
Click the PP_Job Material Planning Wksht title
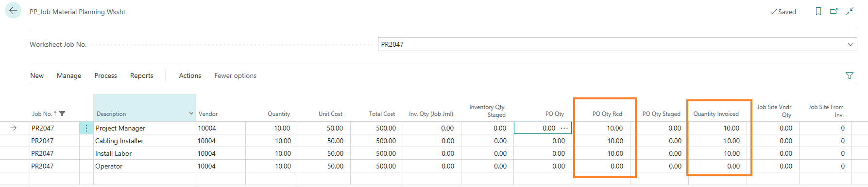[x=78, y=12]
